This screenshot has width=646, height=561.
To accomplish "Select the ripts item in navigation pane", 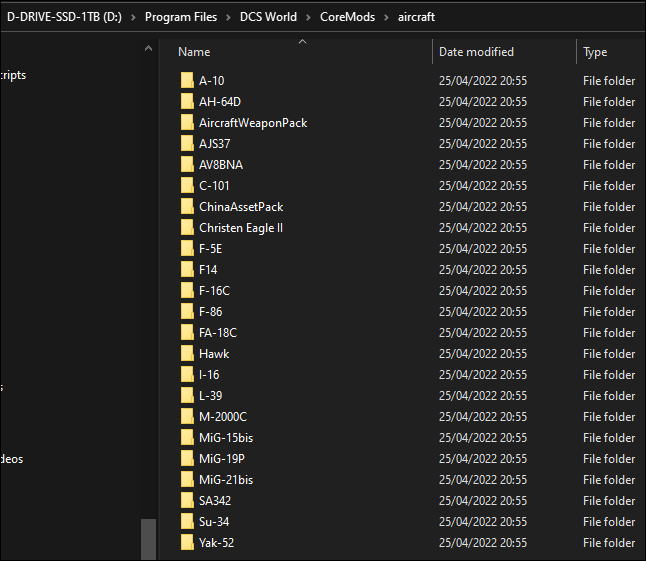I will (13, 75).
